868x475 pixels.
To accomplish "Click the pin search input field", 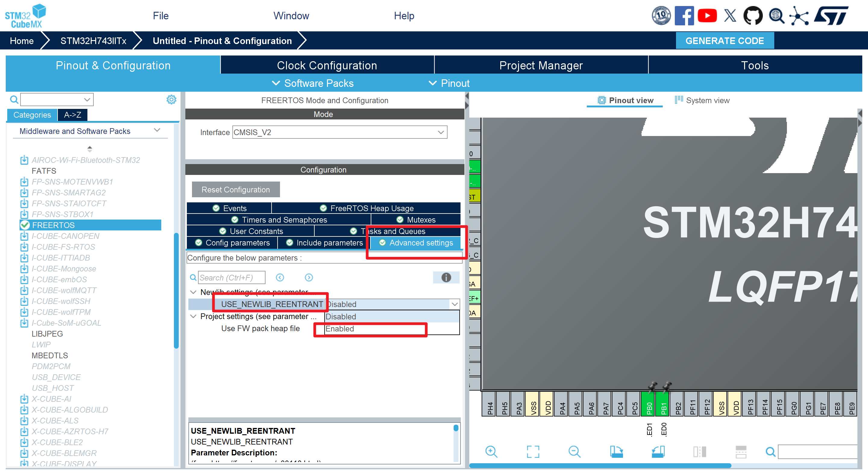I will [x=818, y=451].
